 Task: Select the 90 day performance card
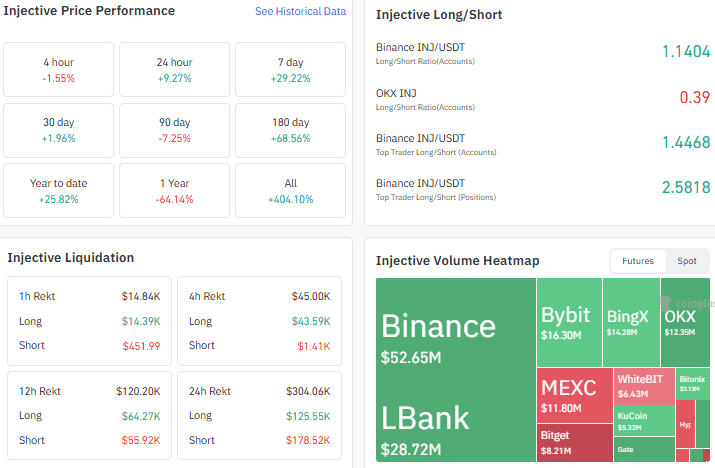coord(174,130)
